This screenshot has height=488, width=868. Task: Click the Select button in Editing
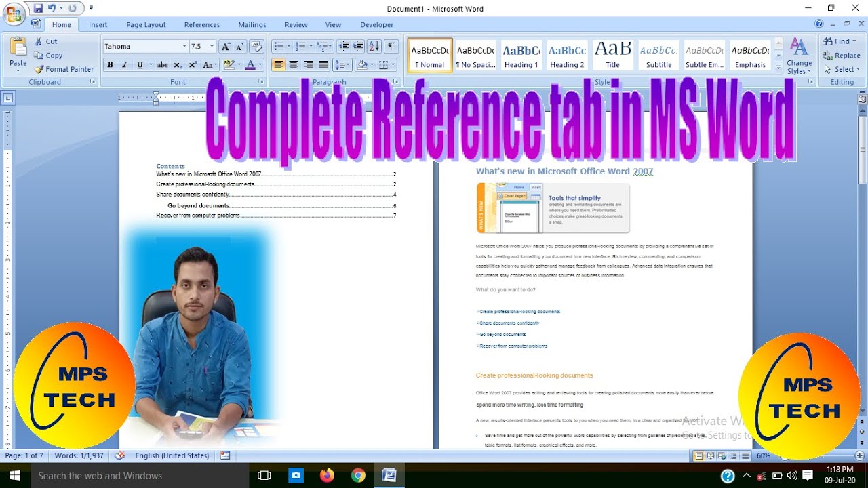pyautogui.click(x=842, y=69)
